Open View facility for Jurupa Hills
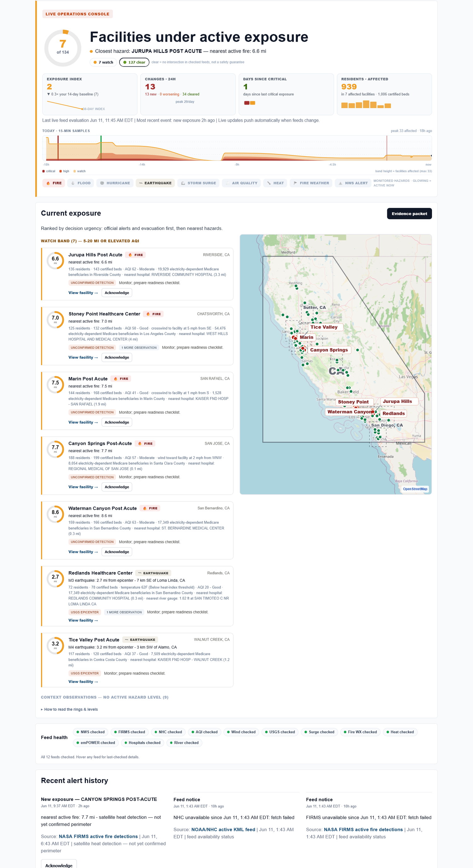The height and width of the screenshot is (868, 473). coord(83,293)
